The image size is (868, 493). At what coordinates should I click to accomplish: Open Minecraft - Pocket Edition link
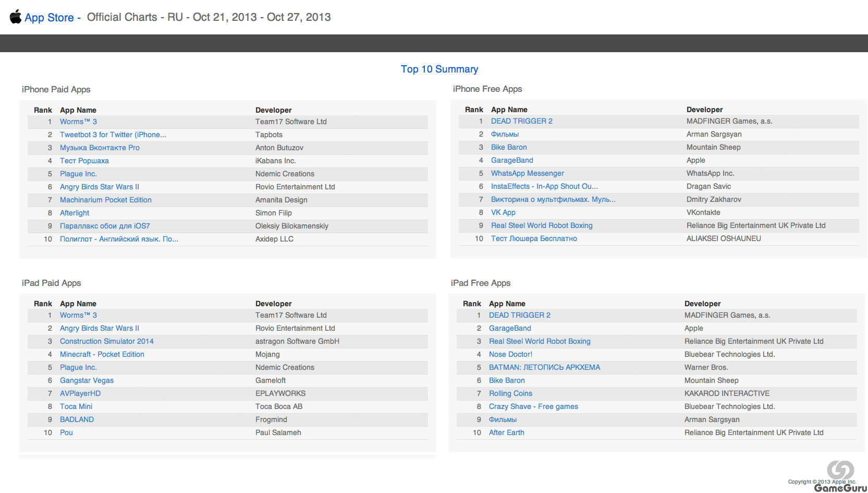102,354
